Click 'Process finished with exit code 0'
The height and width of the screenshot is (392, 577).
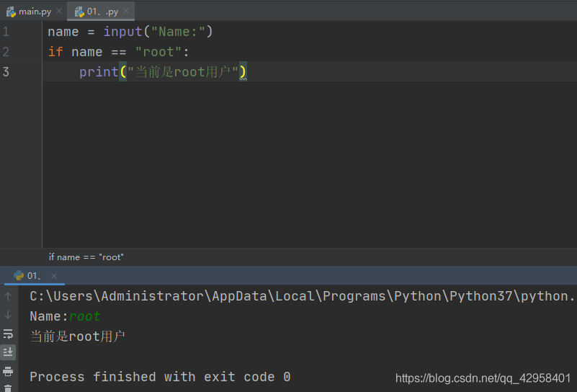coord(160,377)
